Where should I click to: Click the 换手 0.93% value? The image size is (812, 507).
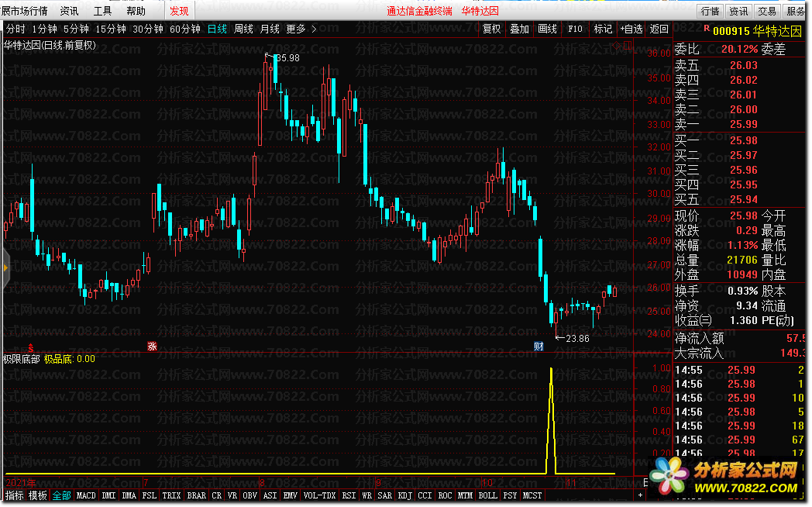[x=742, y=291]
